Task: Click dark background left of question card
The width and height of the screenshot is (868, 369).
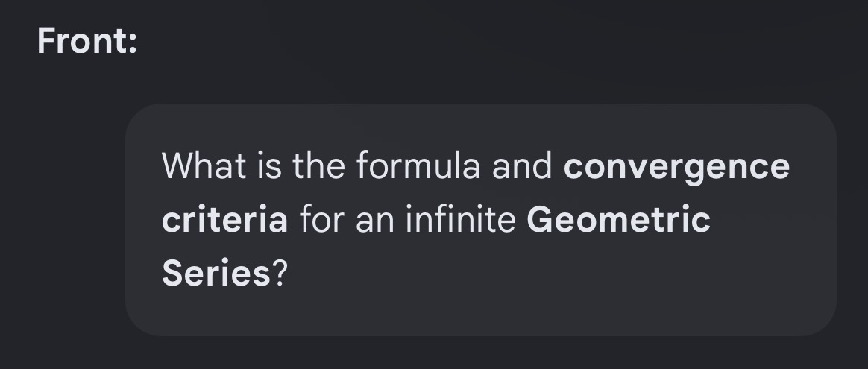Action: coord(63,220)
